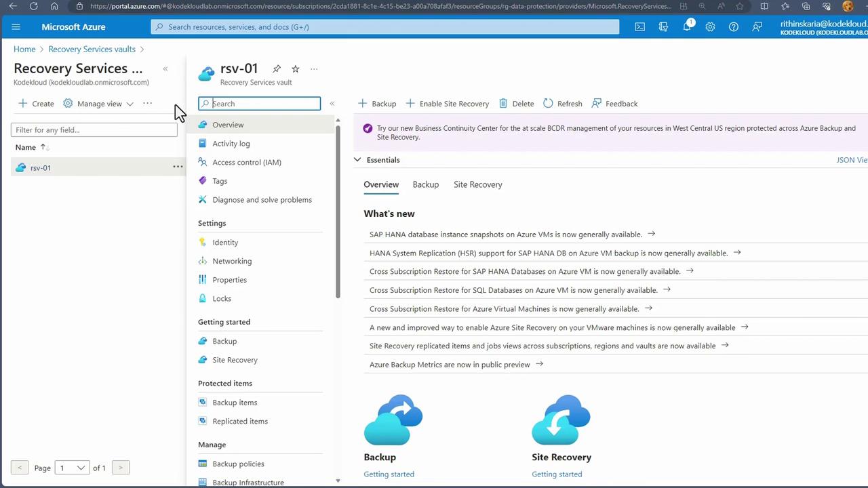The width and height of the screenshot is (868, 488).
Task: Open Azure Backup Metrics public preview announcement
Action: click(x=450, y=365)
